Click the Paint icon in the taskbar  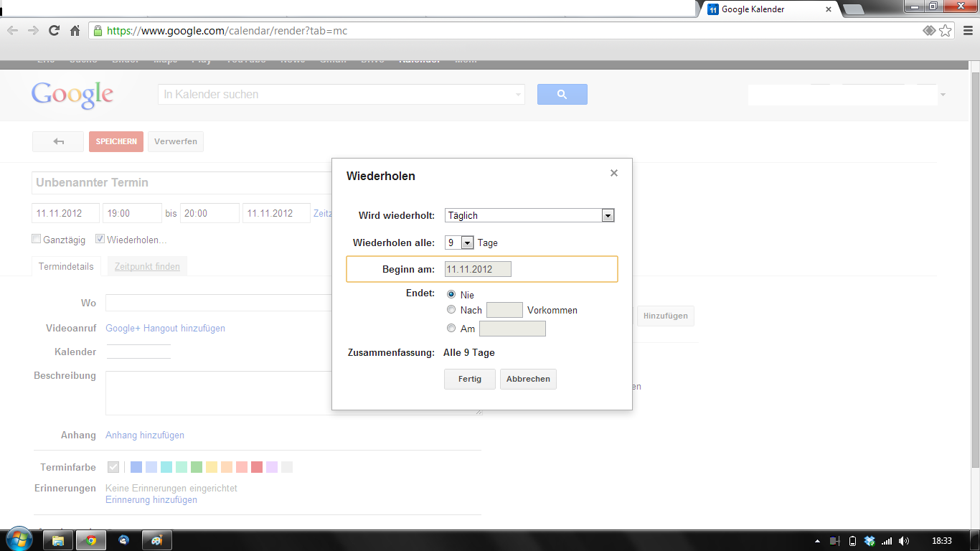157,540
